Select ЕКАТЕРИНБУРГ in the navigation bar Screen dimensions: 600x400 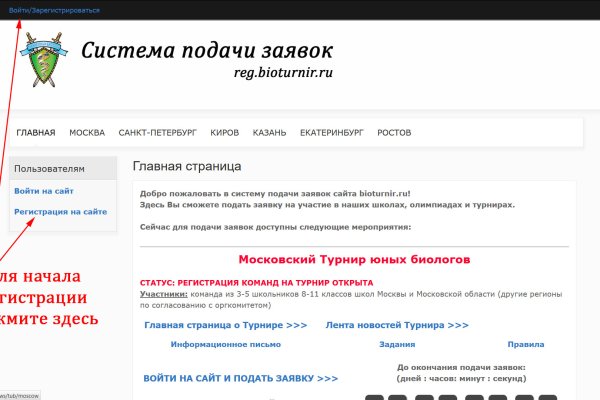coord(332,133)
